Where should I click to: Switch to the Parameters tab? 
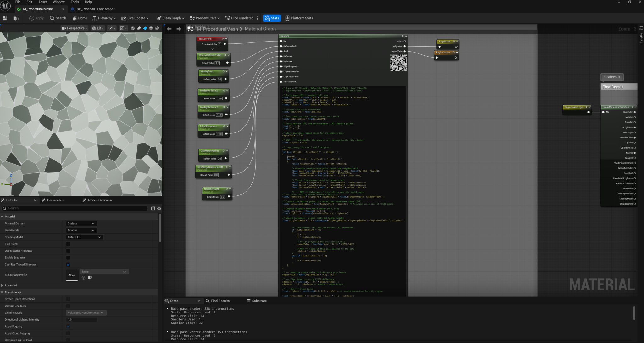point(56,200)
